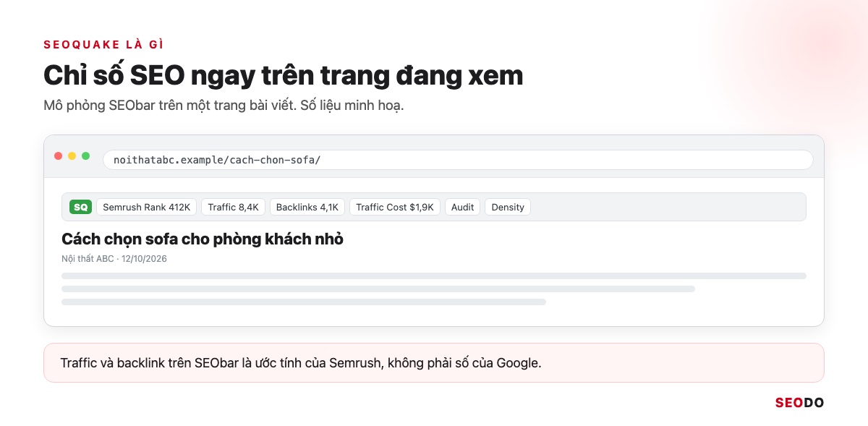Screen dimensions: 868x426
Task: Open the Audit SEObar button
Action: point(463,207)
